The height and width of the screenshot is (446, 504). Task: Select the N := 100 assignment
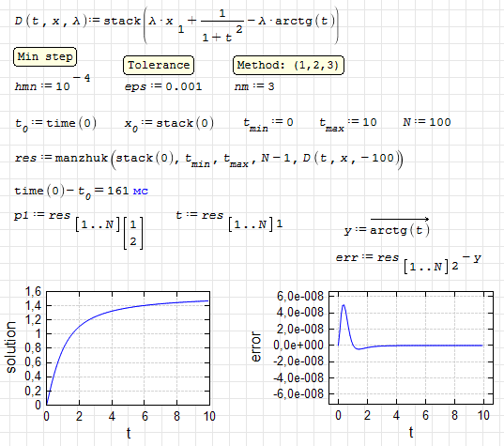(427, 122)
